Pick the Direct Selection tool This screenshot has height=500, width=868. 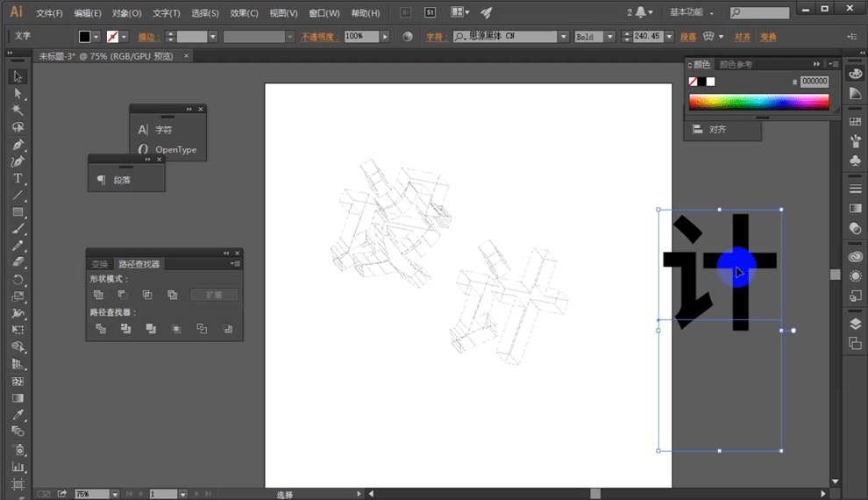[x=18, y=94]
